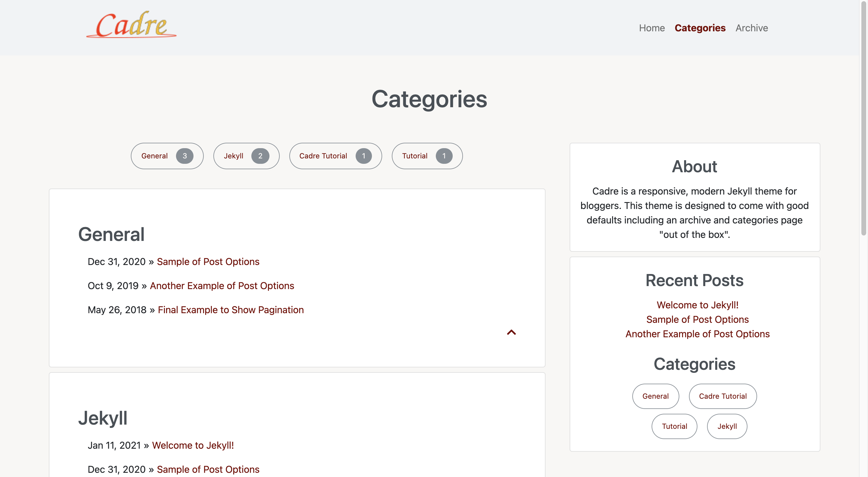Click the up-chevron in the General card
Screen dimensions: 868x477
511,332
